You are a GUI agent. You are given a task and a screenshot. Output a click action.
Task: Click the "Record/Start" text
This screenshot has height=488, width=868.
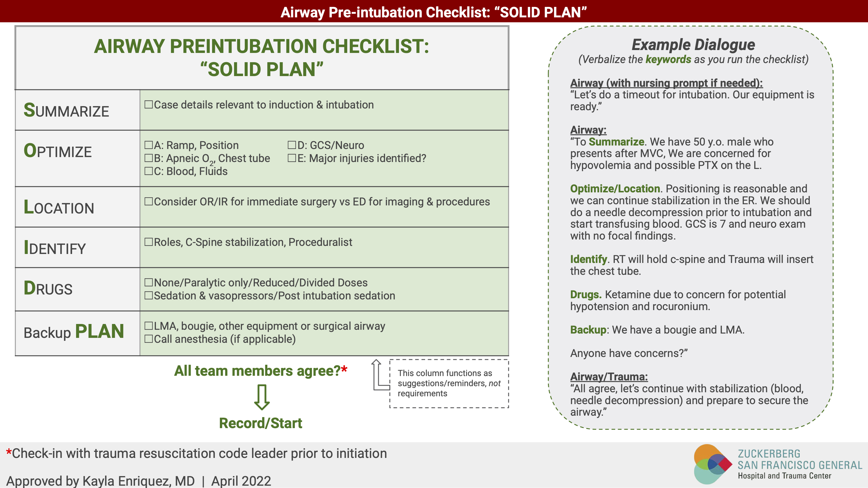260,423
